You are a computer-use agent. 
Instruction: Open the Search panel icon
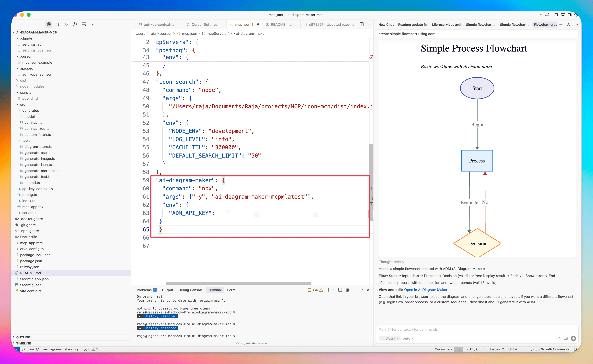click(58, 24)
